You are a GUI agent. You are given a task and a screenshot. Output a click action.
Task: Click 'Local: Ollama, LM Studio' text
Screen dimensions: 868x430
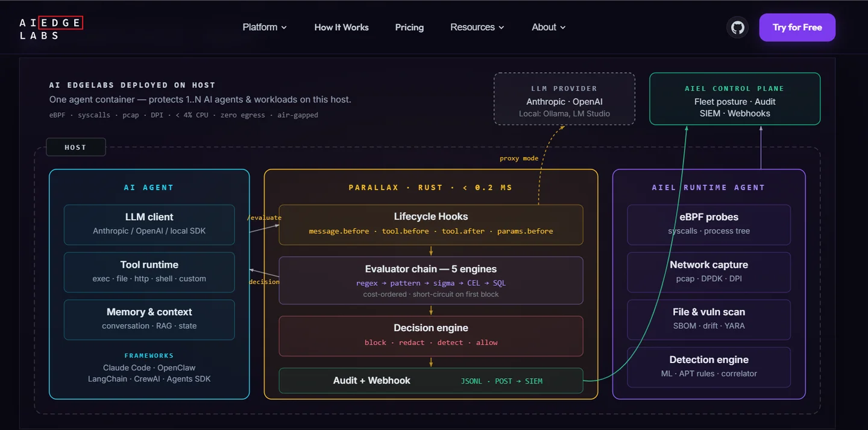point(564,113)
